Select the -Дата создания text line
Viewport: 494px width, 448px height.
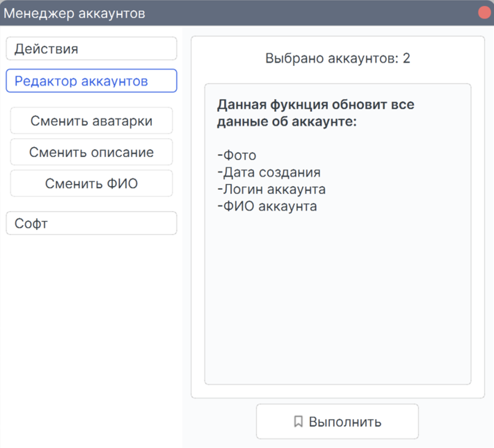269,172
